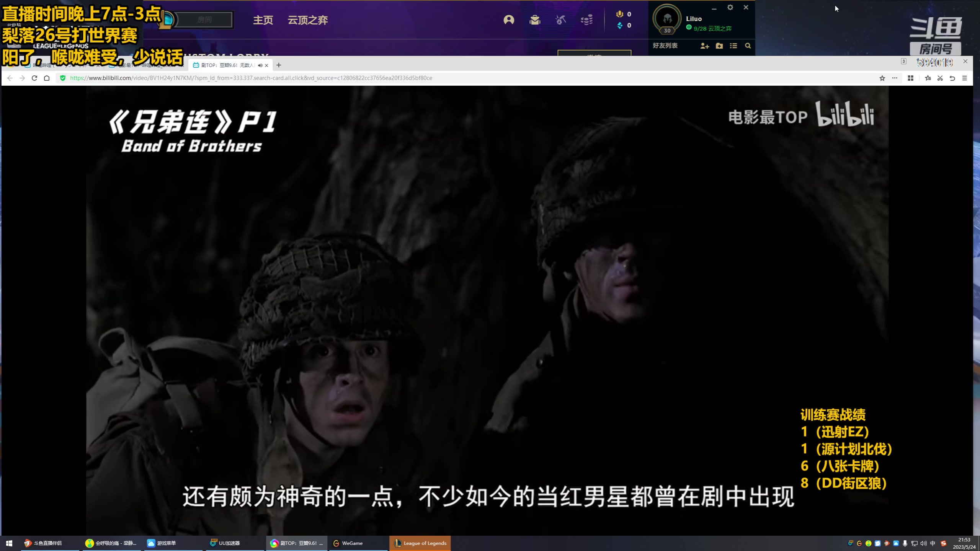Click the green site security shield icon

[x=63, y=78]
